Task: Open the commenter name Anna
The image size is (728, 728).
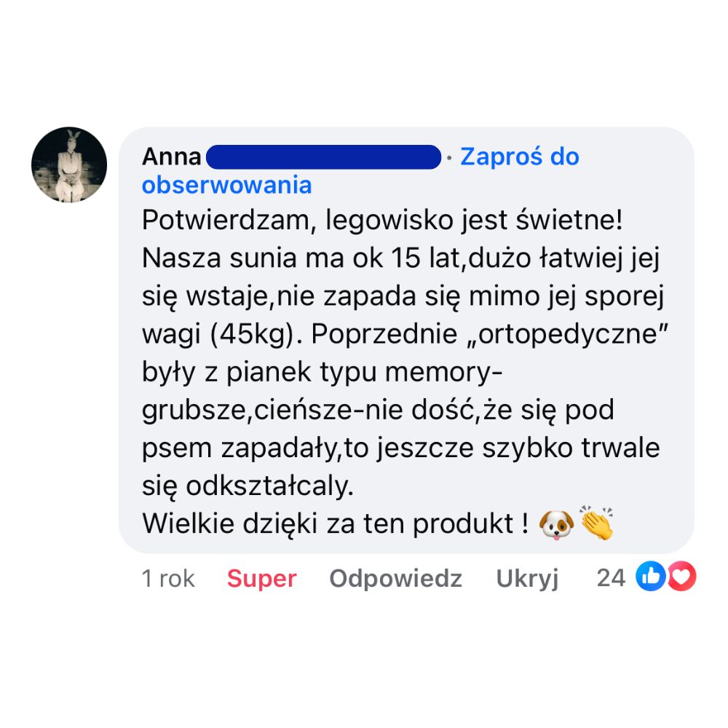Action: tap(171, 157)
